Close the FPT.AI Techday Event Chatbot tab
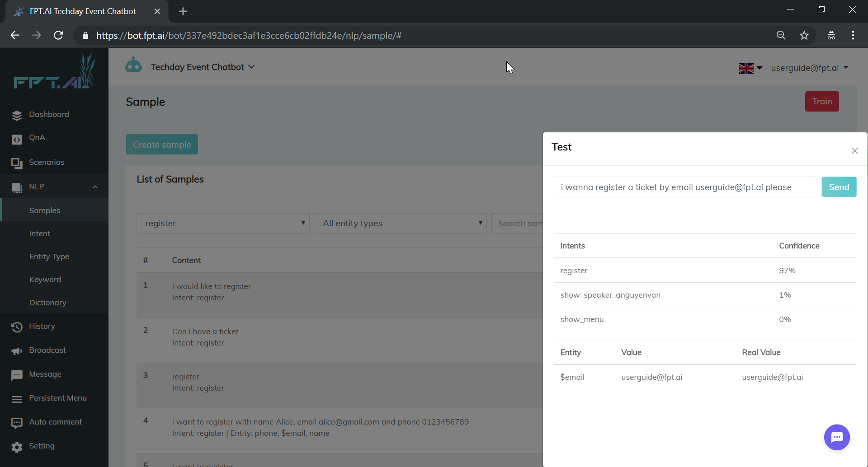868x467 pixels. pos(157,11)
